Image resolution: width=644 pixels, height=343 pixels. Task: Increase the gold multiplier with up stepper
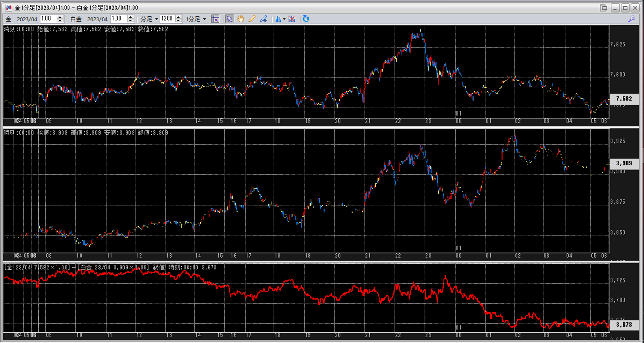tap(60, 17)
